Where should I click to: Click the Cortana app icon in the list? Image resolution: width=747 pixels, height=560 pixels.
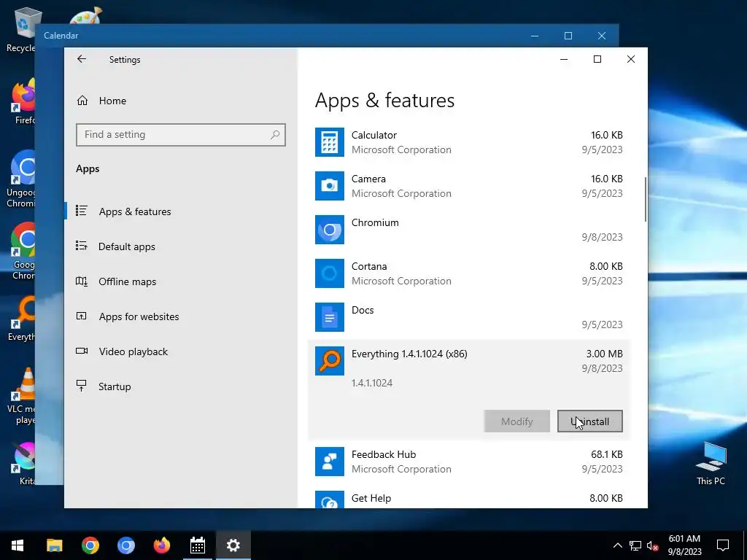point(329,273)
